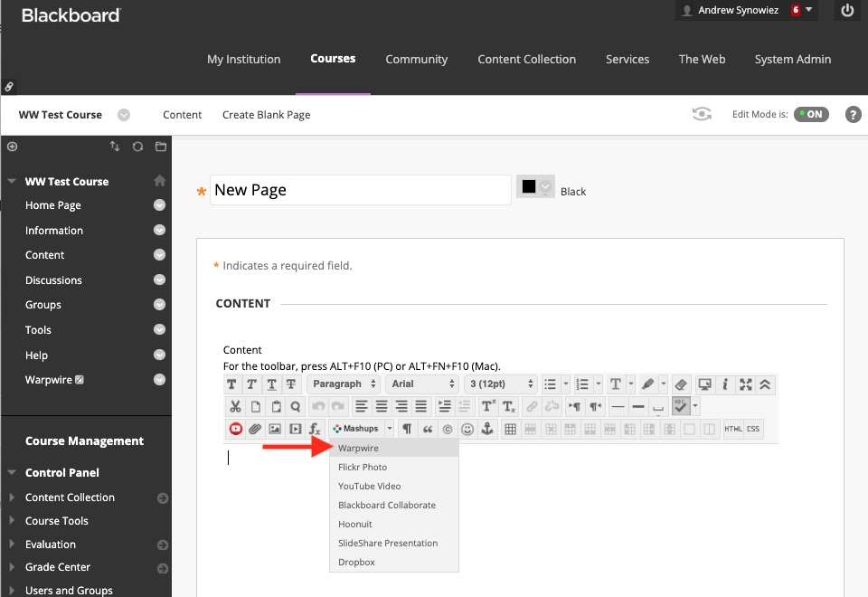The height and width of the screenshot is (597, 868).
Task: Click the eraser remove formatting icon
Action: [x=681, y=384]
